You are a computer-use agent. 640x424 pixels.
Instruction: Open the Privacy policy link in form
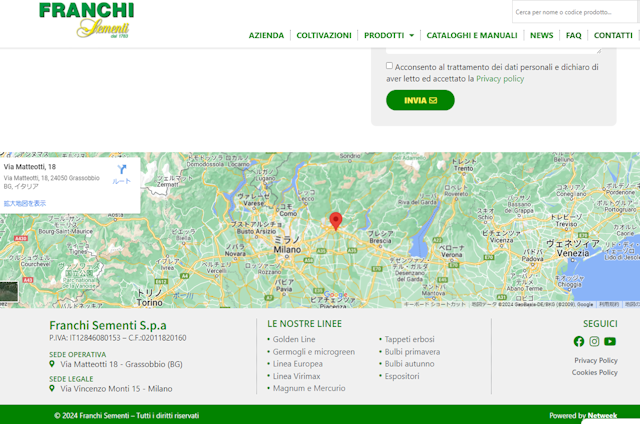500,79
